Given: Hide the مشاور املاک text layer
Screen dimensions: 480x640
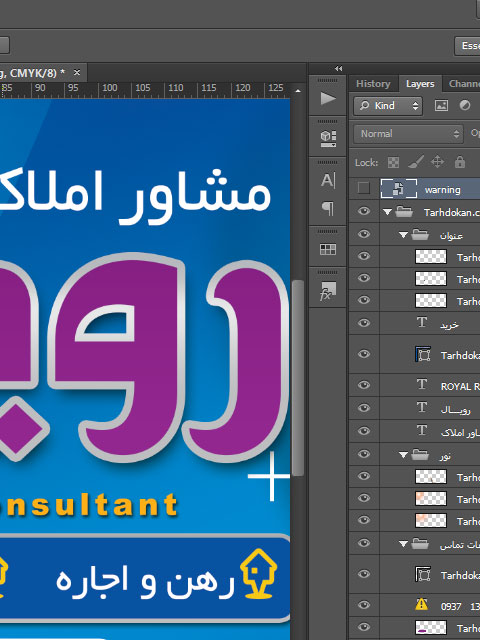Looking at the screenshot, I should [364, 431].
